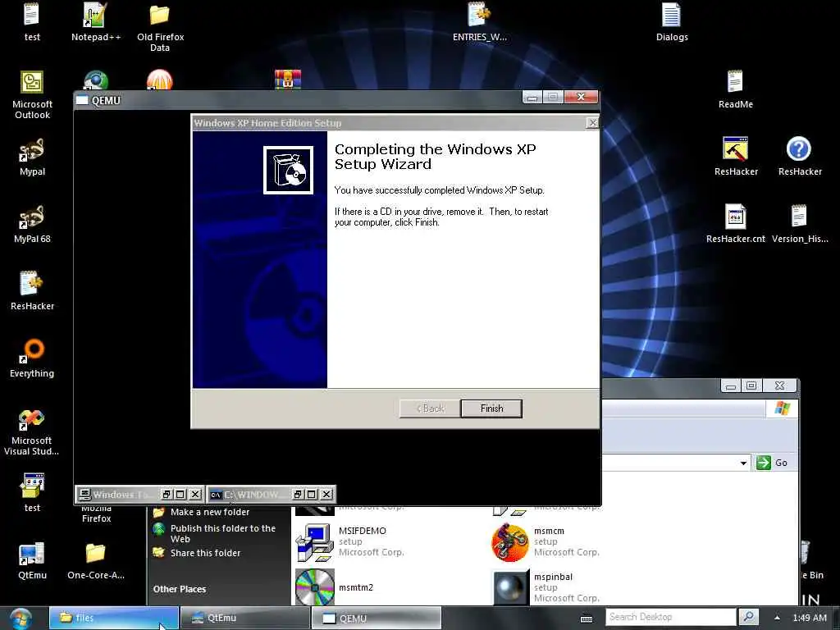Screen dimensions: 840x630
Task: Restore the minimized E:\WINDOW... console inside QEMU
Action: pos(298,494)
